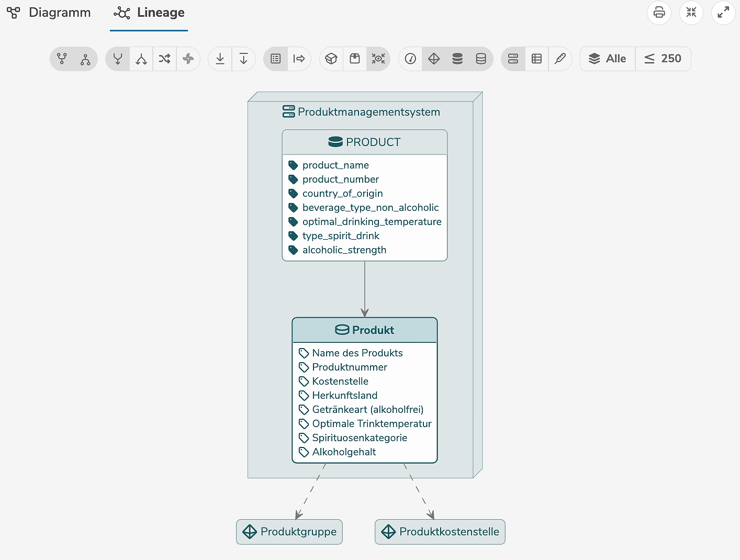Click the pen brush icon in toolbar
Viewport: 740px width, 560px height.
560,59
